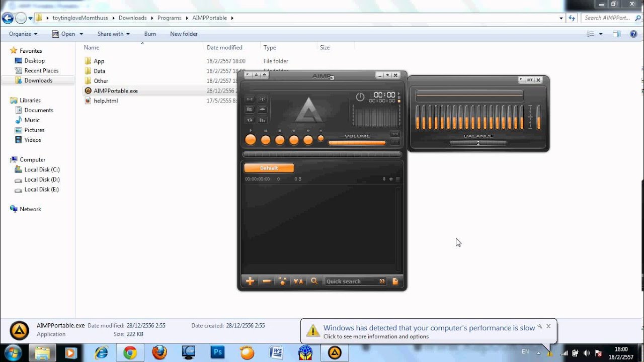Click the Open button in Explorer toolbar

[x=64, y=34]
